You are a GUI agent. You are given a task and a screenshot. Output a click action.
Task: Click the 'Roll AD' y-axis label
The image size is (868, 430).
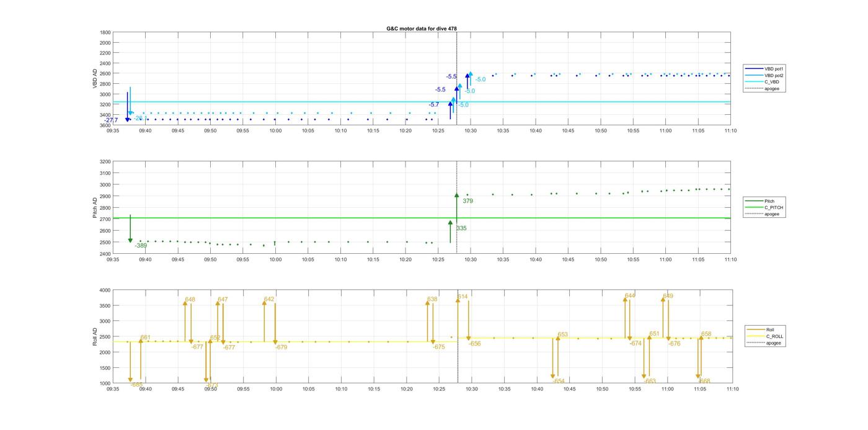pos(95,336)
